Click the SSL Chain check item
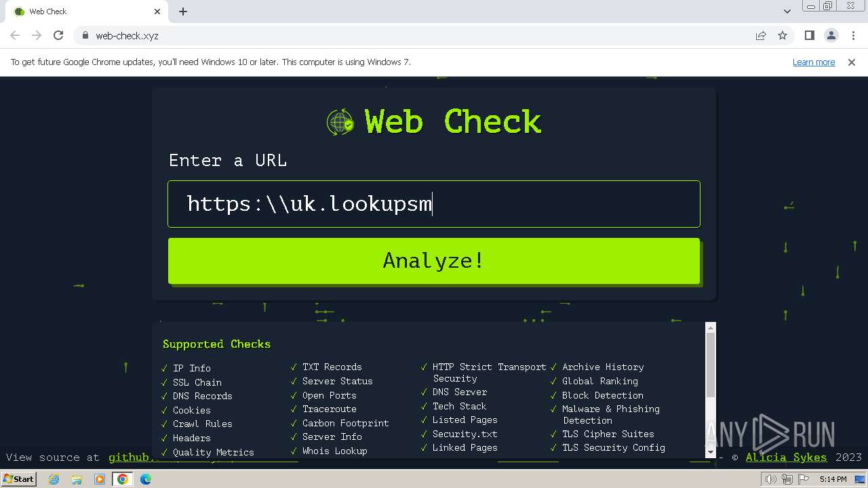This screenshot has height=488, width=868. click(x=197, y=382)
